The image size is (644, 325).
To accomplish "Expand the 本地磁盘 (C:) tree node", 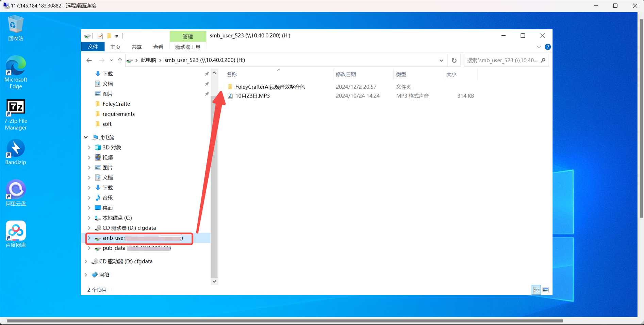I will click(89, 218).
